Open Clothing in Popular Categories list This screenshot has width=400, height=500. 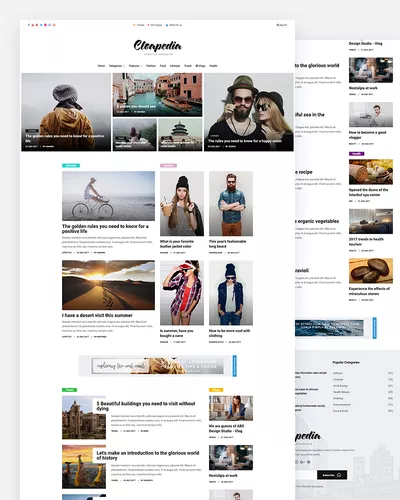click(338, 398)
